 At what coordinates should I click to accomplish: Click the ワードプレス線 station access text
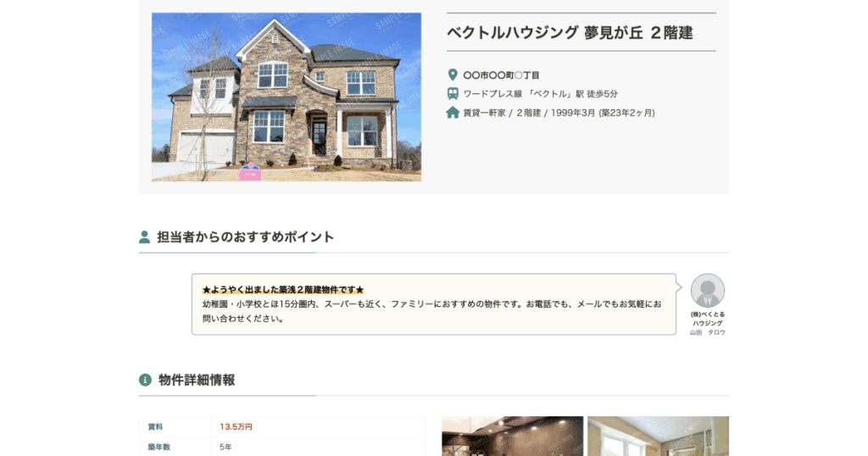tap(540, 94)
